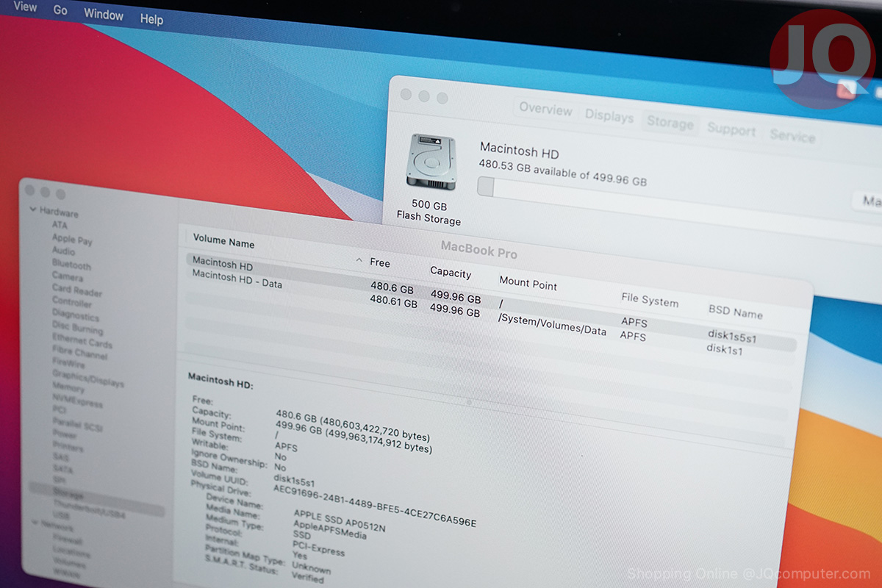The width and height of the screenshot is (882, 588).
Task: Collapse the Hardware section in the sidebar
Action: (33, 209)
